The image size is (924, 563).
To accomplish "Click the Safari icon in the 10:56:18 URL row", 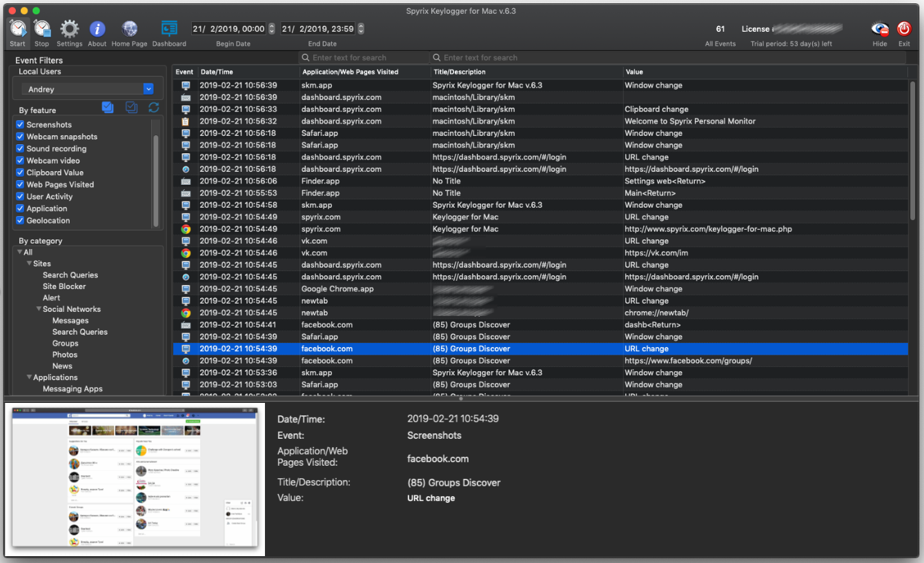I will pyautogui.click(x=186, y=169).
